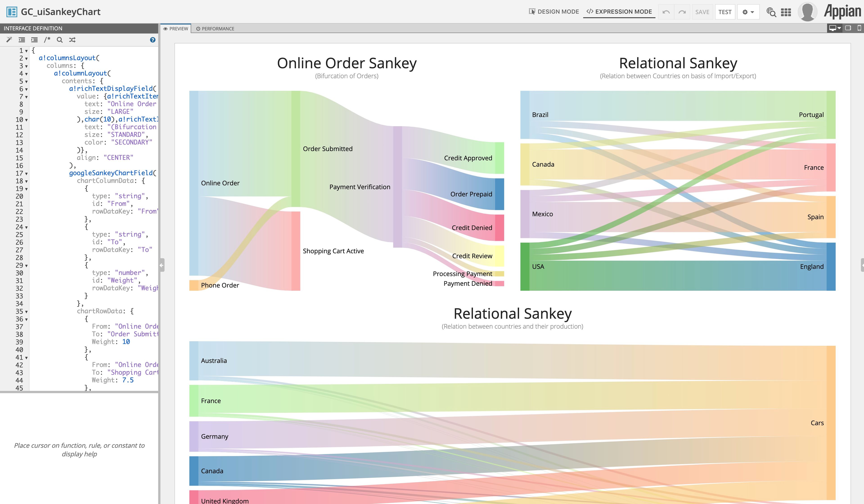The height and width of the screenshot is (504, 864).
Task: Switch to Design Mode
Action: (x=554, y=12)
